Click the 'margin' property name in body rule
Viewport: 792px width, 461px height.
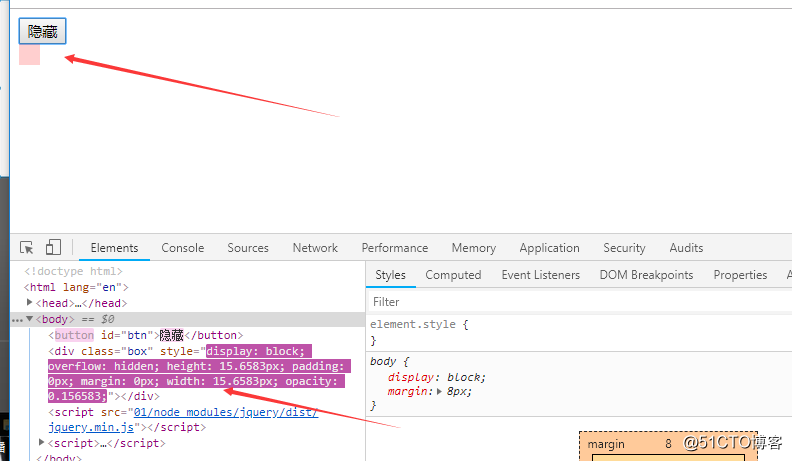click(x=410, y=391)
